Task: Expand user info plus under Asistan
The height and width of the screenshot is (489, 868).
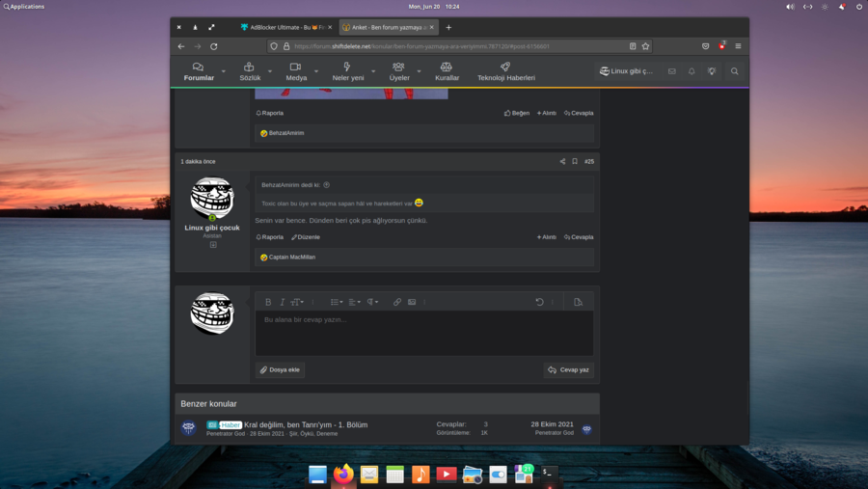Action: click(x=213, y=245)
